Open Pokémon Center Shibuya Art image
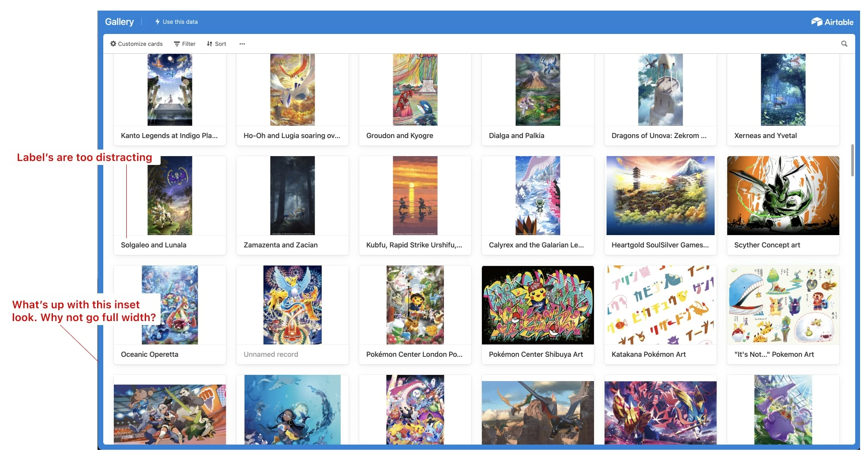The height and width of the screenshot is (460, 868). coord(538,305)
